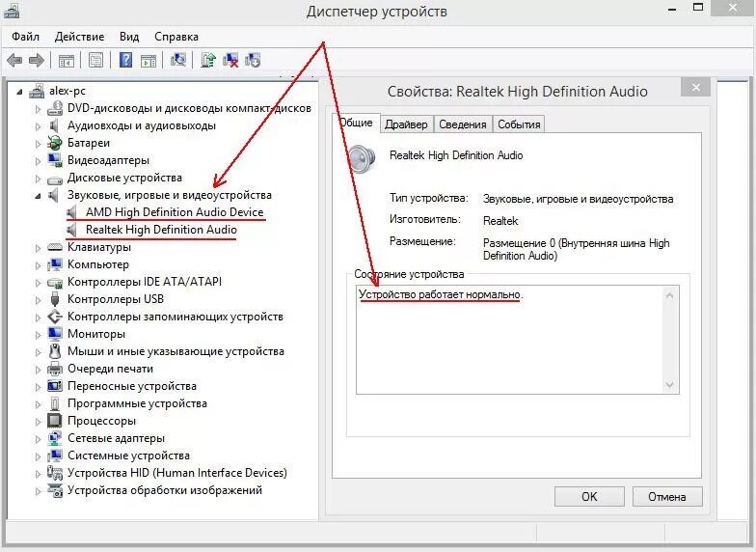Click the Device Manager title bar icon

(x=12, y=10)
